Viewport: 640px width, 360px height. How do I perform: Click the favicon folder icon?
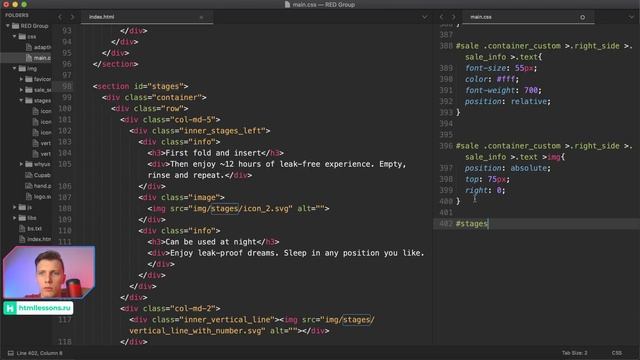coord(29,79)
